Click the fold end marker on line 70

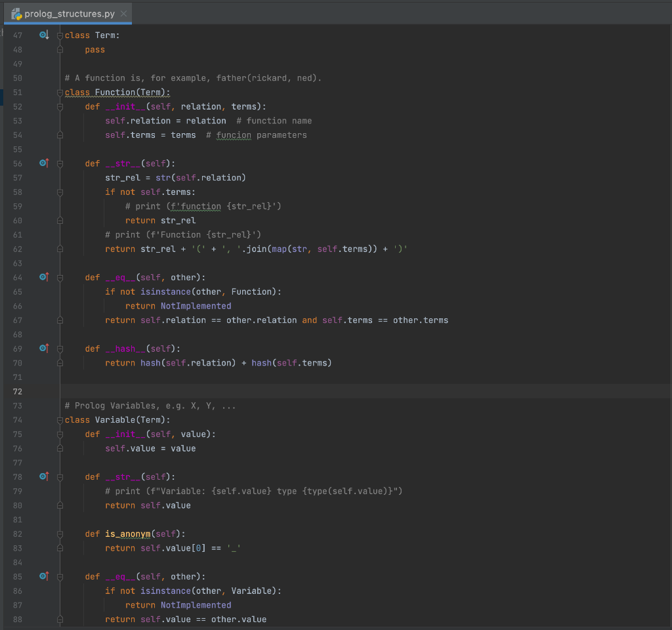coord(60,363)
